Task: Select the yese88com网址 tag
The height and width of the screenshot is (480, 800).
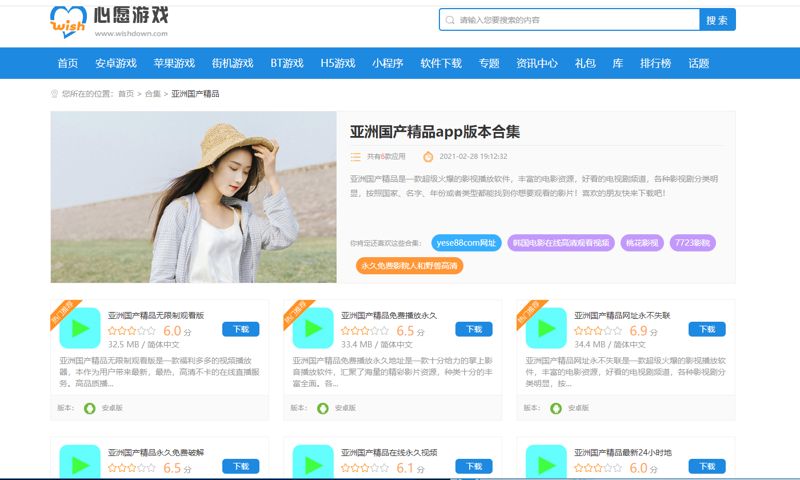Action: (466, 243)
